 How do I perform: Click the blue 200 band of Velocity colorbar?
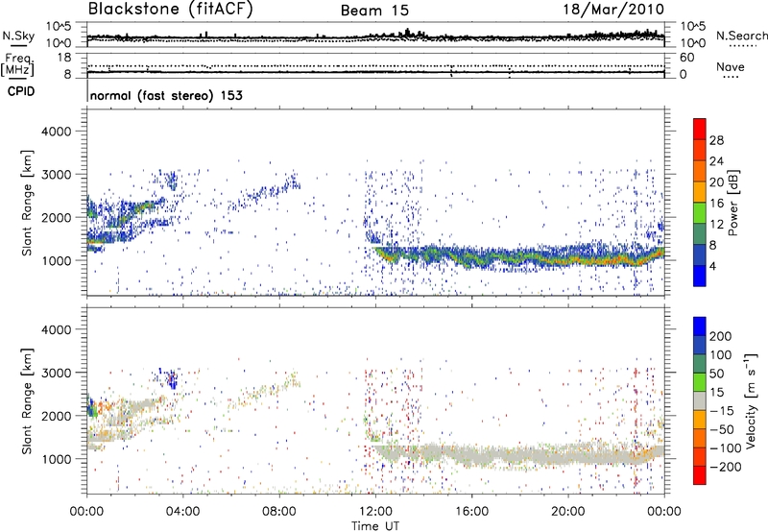(700, 326)
